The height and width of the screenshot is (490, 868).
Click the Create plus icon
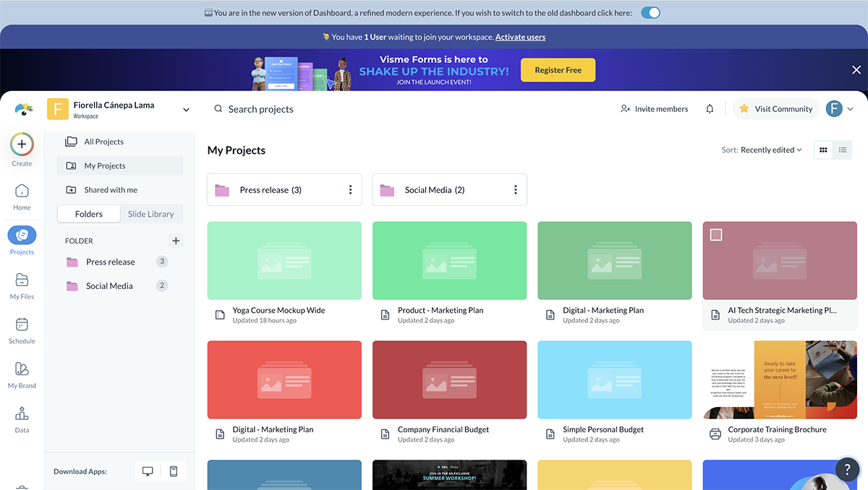click(x=22, y=145)
